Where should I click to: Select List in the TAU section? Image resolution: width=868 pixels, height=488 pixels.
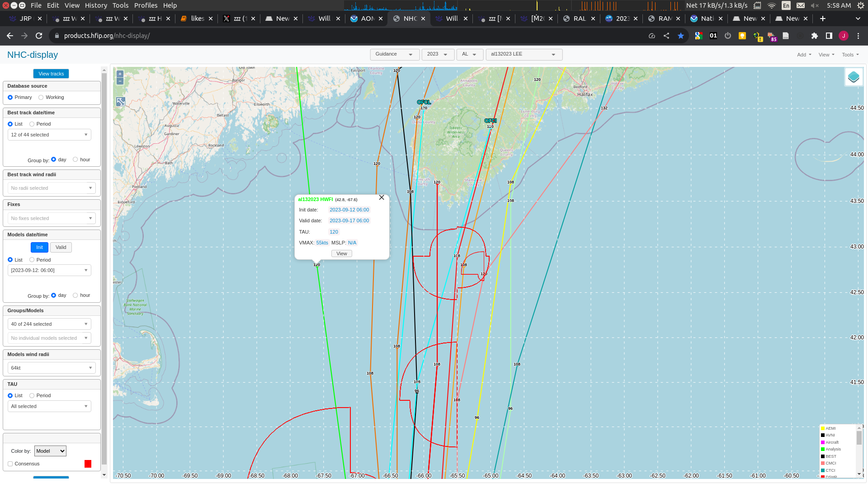10,396
